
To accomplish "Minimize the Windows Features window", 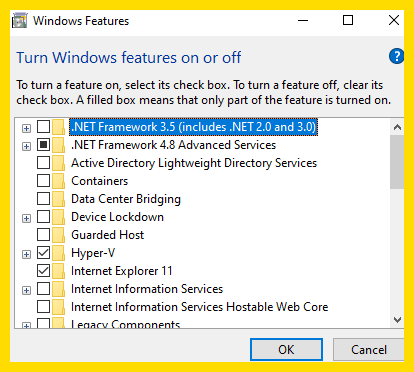I will [303, 20].
